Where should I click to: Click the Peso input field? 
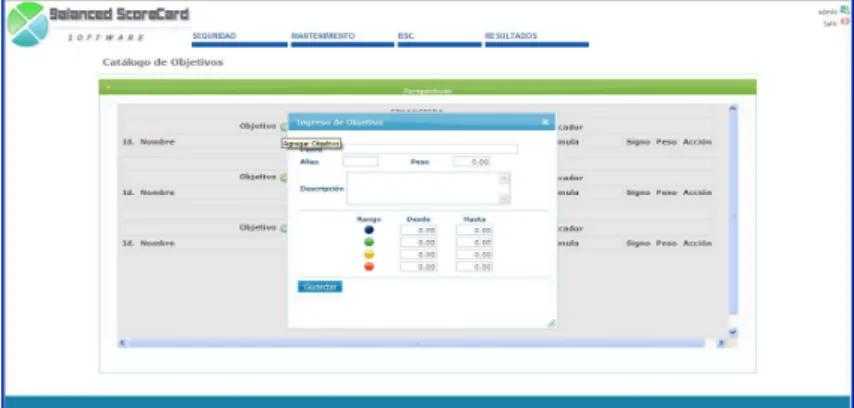click(472, 162)
